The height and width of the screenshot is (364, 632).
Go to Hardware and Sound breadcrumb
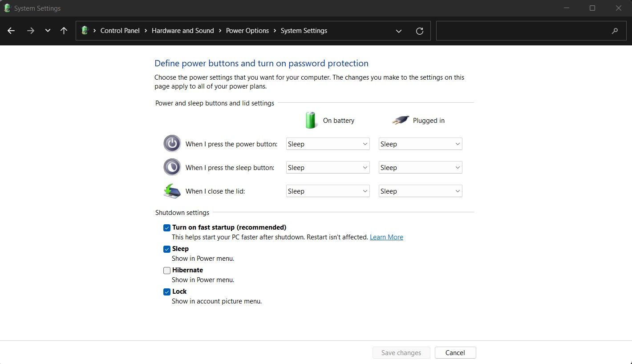[x=182, y=31]
